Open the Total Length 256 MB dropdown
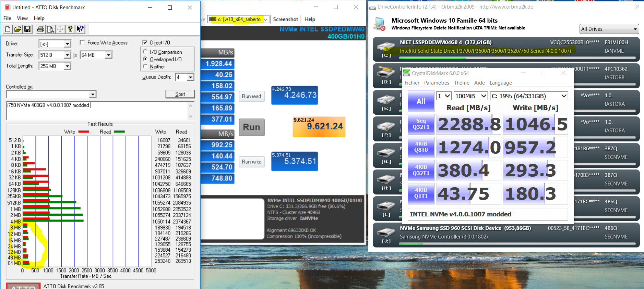The height and width of the screenshot is (289, 644). (x=68, y=66)
